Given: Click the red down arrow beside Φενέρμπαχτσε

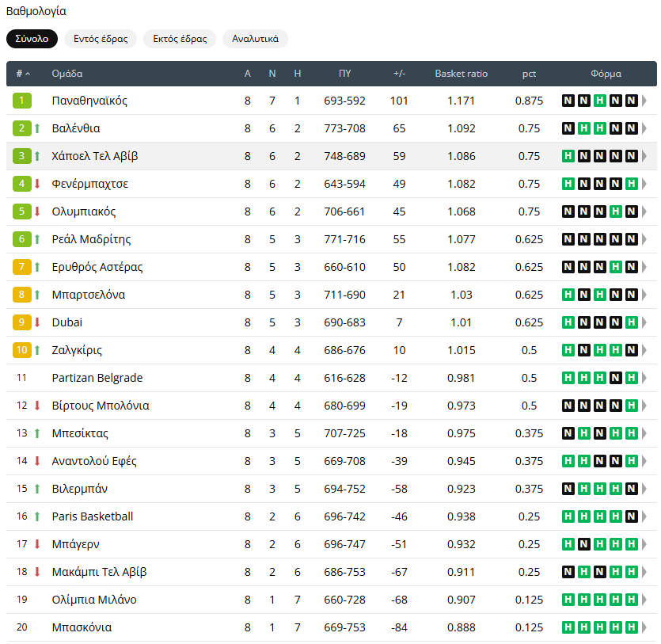Looking at the screenshot, I should click(37, 184).
